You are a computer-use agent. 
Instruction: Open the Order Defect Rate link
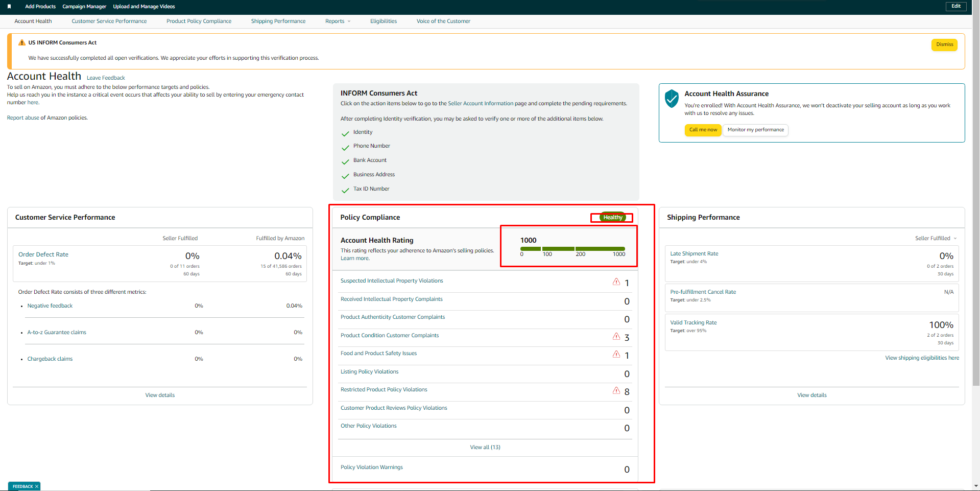click(x=43, y=254)
